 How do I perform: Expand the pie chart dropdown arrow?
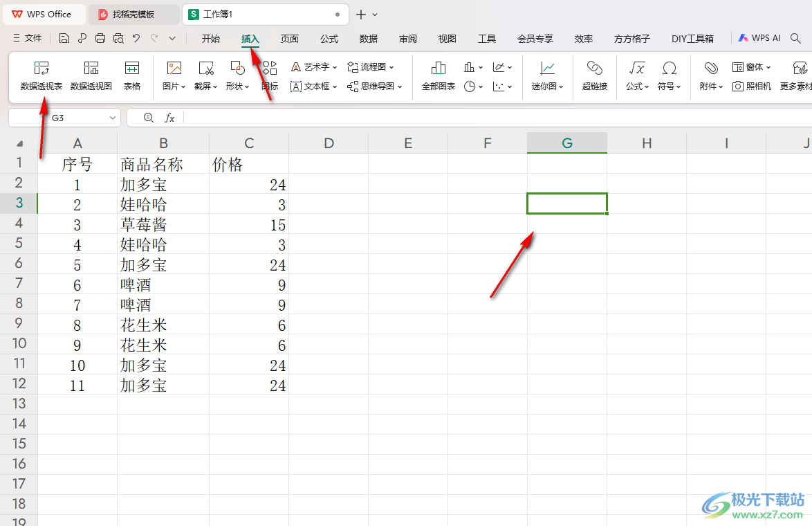click(481, 87)
